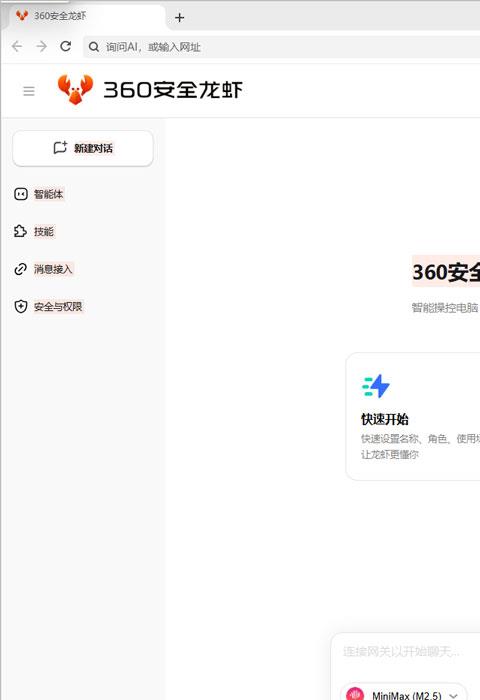The height and width of the screenshot is (700, 480).
Task: Open the 智能体 menu item
Action: tap(49, 194)
